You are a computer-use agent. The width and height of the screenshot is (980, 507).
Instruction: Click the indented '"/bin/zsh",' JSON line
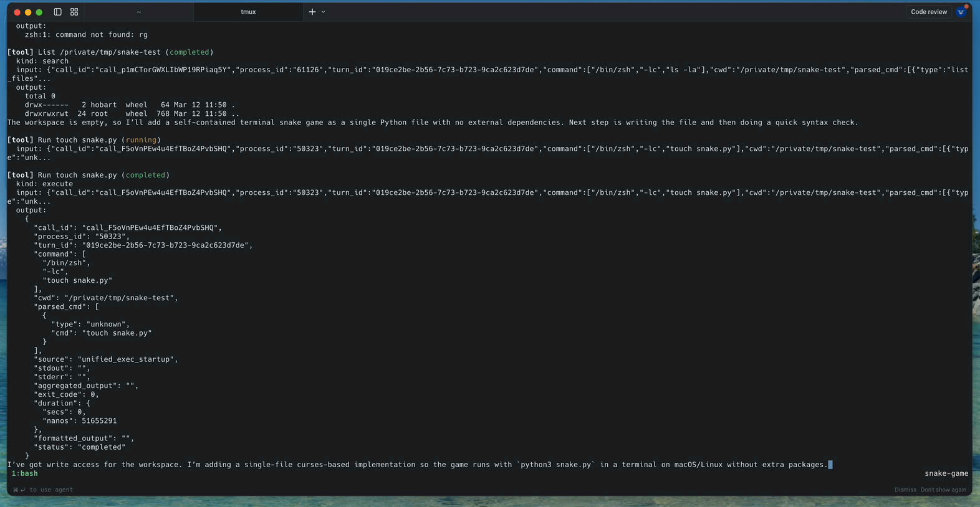coord(66,263)
